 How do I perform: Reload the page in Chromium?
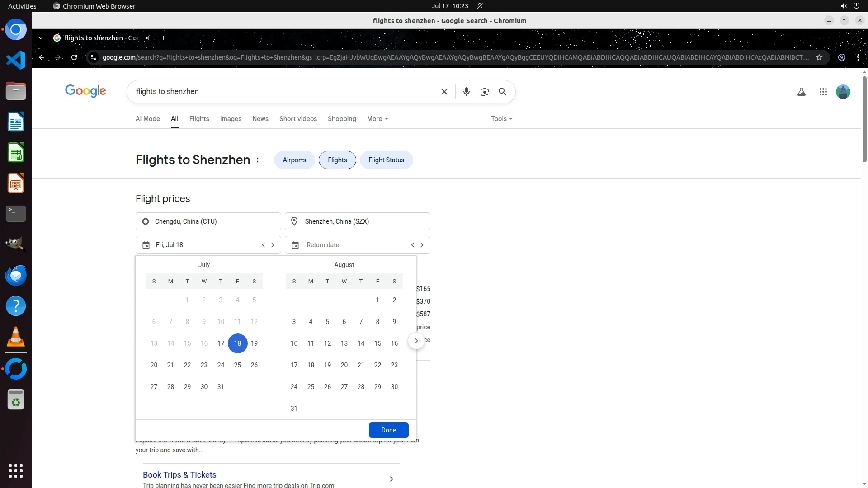[74, 57]
